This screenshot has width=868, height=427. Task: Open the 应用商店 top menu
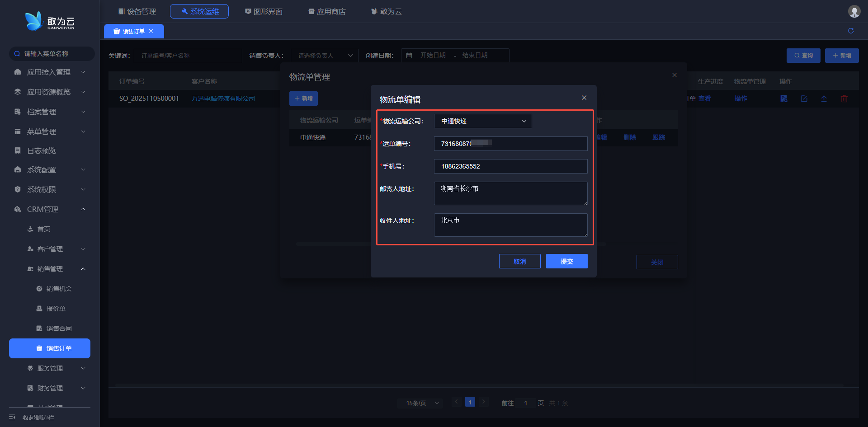(x=327, y=11)
